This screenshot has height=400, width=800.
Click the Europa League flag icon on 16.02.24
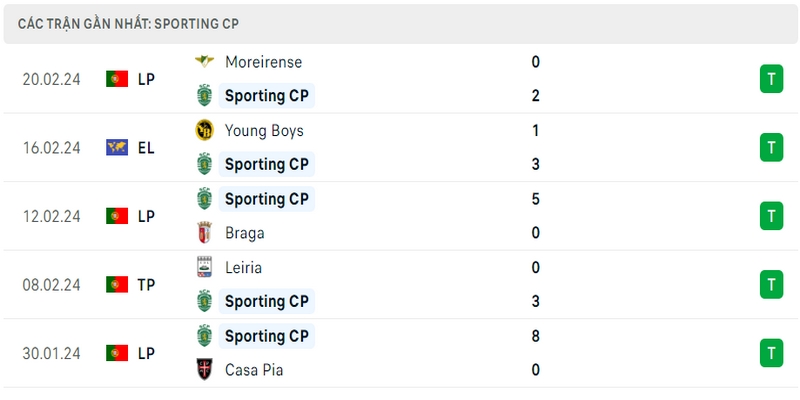117,147
